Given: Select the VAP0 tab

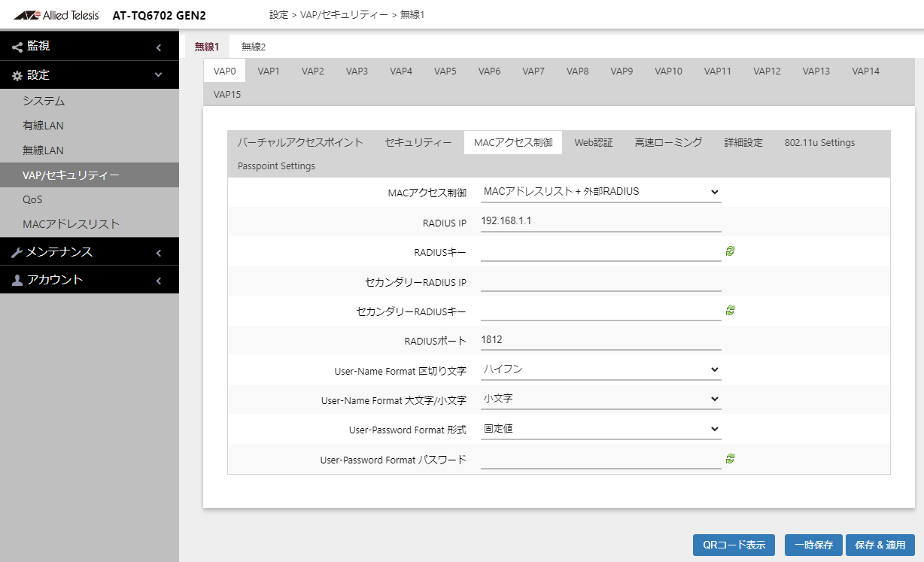Looking at the screenshot, I should point(225,71).
